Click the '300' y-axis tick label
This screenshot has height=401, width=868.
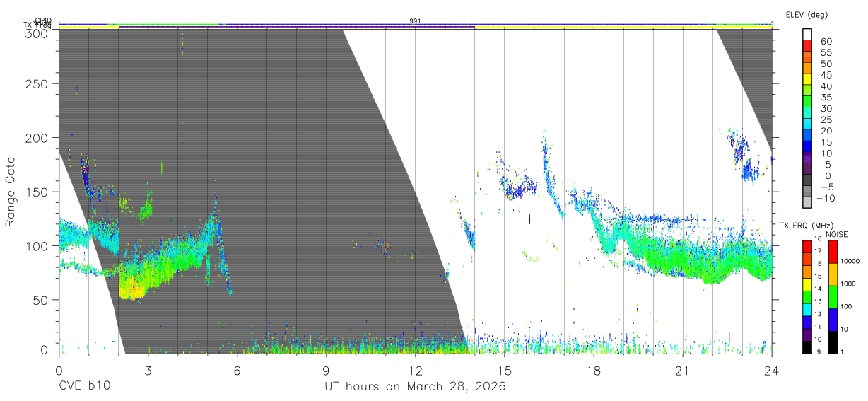pyautogui.click(x=37, y=33)
